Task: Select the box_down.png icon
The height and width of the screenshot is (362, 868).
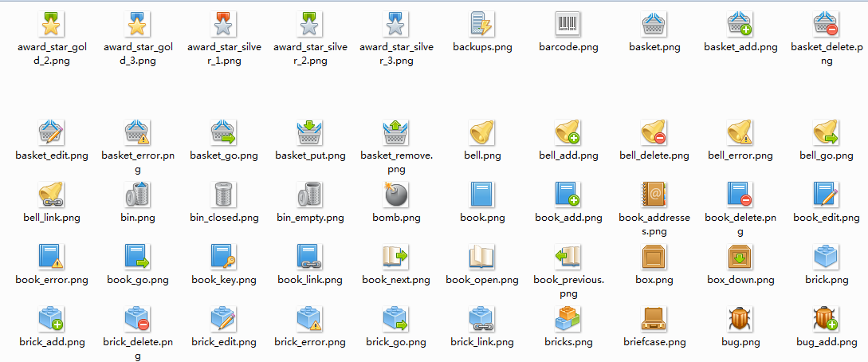Action: pyautogui.click(x=740, y=256)
